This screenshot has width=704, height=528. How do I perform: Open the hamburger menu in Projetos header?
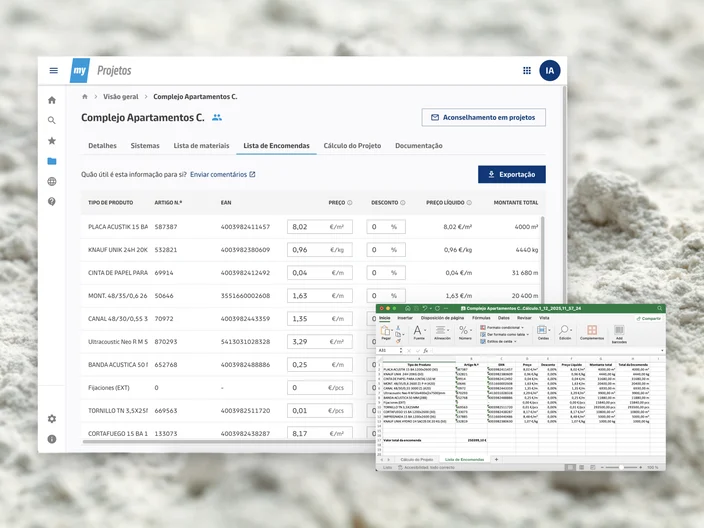coord(53,70)
